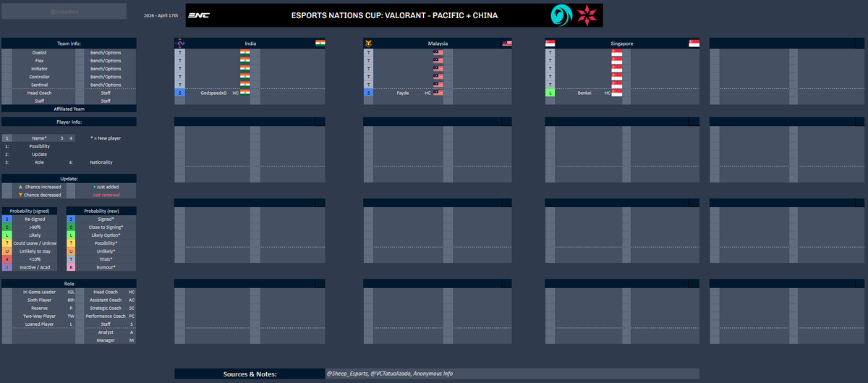Viewport: 868px width, 383px height.
Task: Click the Sources & Notes: label
Action: (250, 374)
